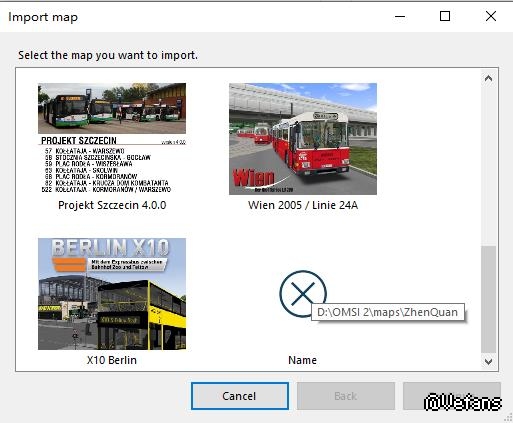This screenshot has width=513, height=423.
Task: Go to previous step with Back
Action: tap(346, 396)
